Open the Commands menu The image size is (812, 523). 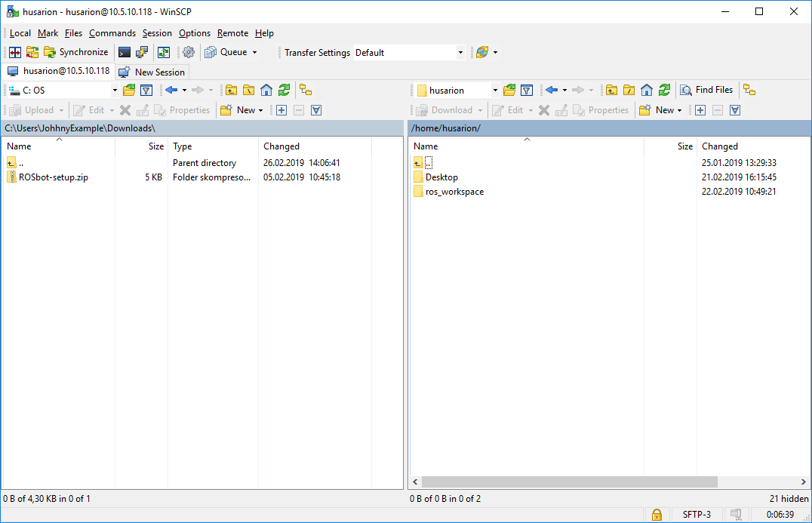(112, 33)
